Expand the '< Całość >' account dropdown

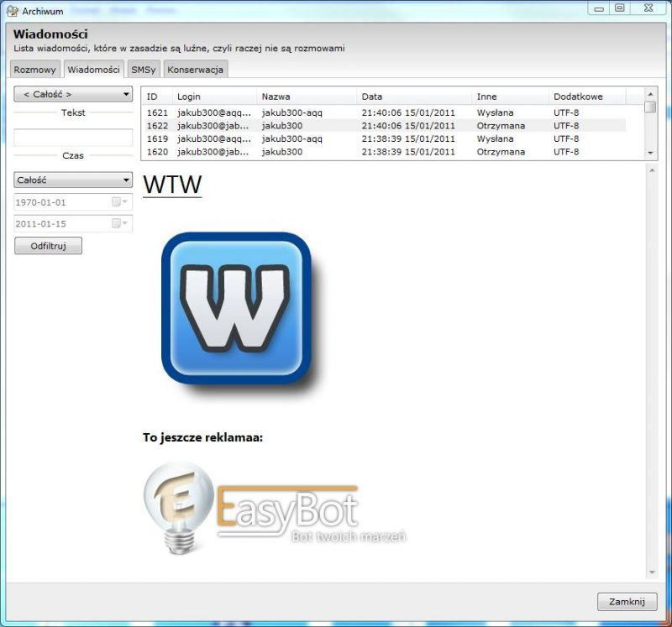(x=73, y=94)
